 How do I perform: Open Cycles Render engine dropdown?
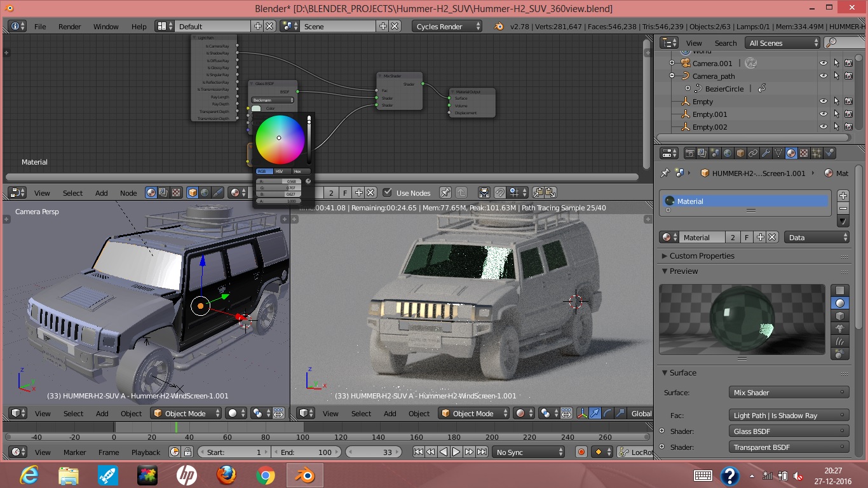coord(447,26)
